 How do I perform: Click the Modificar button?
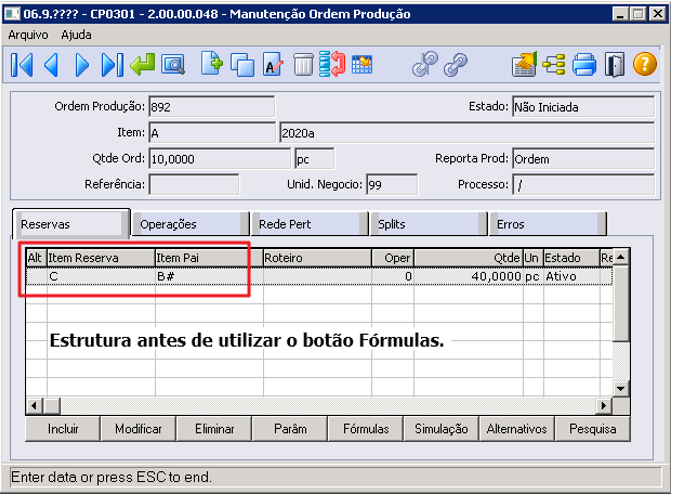tap(138, 429)
